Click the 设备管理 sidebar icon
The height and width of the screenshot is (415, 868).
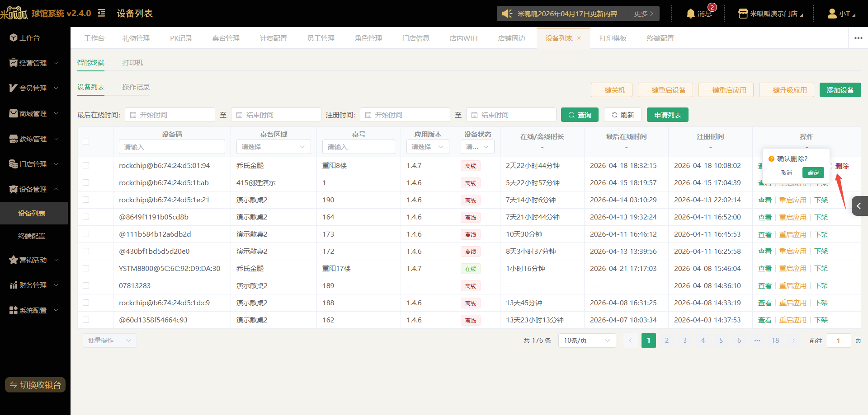tap(14, 189)
